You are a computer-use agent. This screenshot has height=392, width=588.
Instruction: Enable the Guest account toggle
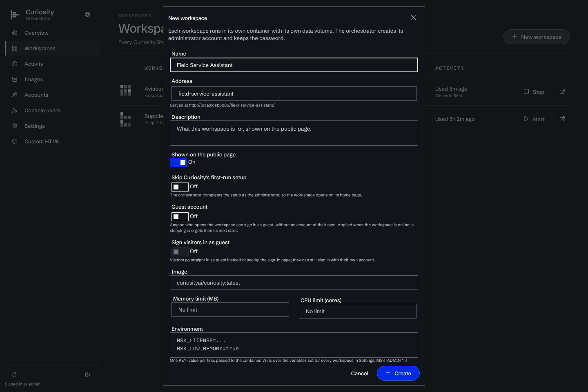pyautogui.click(x=180, y=217)
